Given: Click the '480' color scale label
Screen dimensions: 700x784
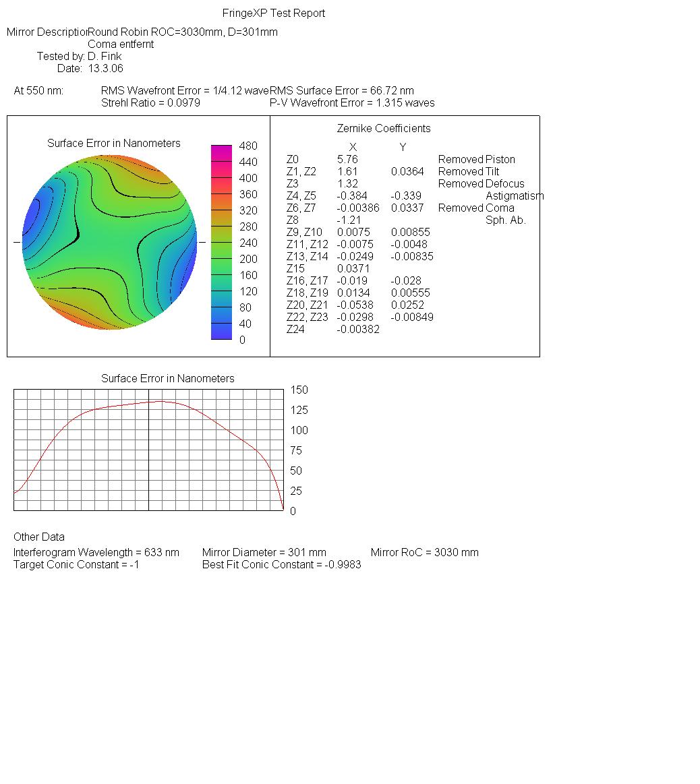Looking at the screenshot, I should click(248, 146).
